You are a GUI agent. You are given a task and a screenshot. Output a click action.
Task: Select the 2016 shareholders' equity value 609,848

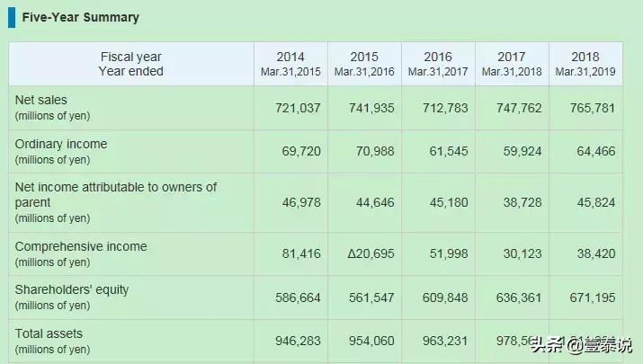[445, 297]
